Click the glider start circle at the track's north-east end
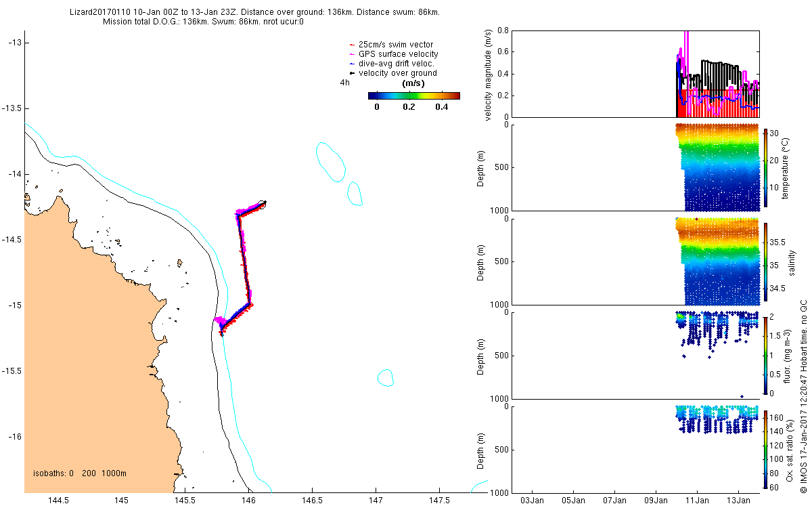 point(263,203)
